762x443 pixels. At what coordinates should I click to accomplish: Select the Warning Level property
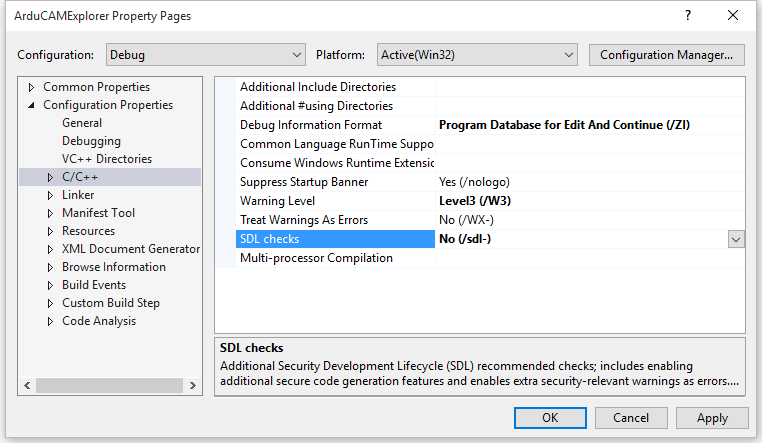click(x=335, y=201)
